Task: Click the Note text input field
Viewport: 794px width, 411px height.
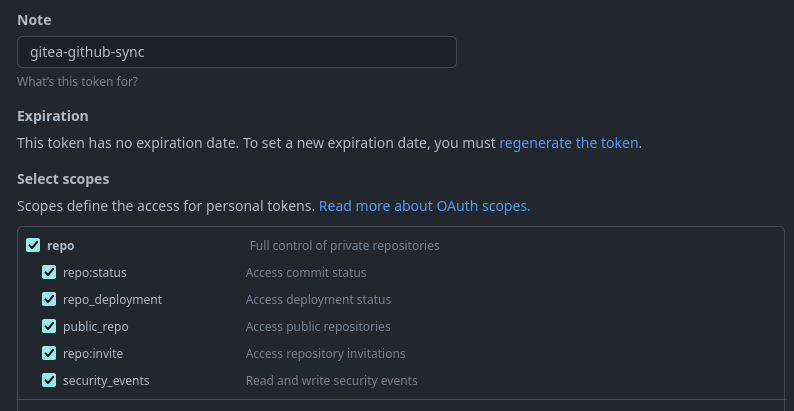Action: pyautogui.click(x=237, y=52)
